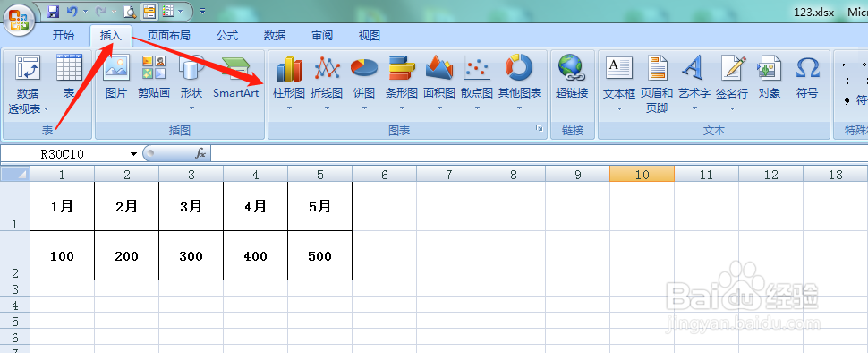Expand the 艺术字 dropdown arrow
This screenshot has width=868, height=353.
pos(694,108)
